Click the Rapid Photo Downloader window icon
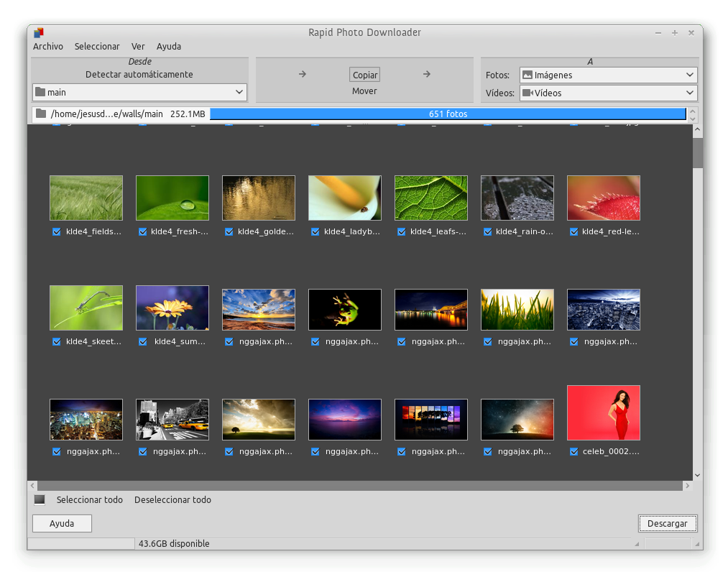 click(37, 32)
